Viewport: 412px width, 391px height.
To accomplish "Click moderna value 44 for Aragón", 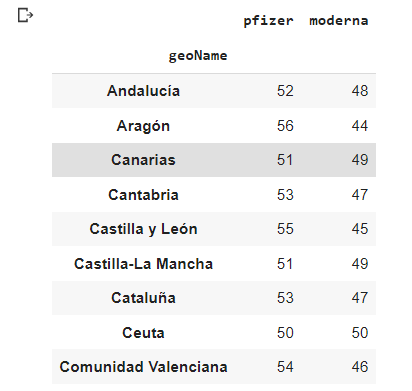I will click(x=360, y=126).
